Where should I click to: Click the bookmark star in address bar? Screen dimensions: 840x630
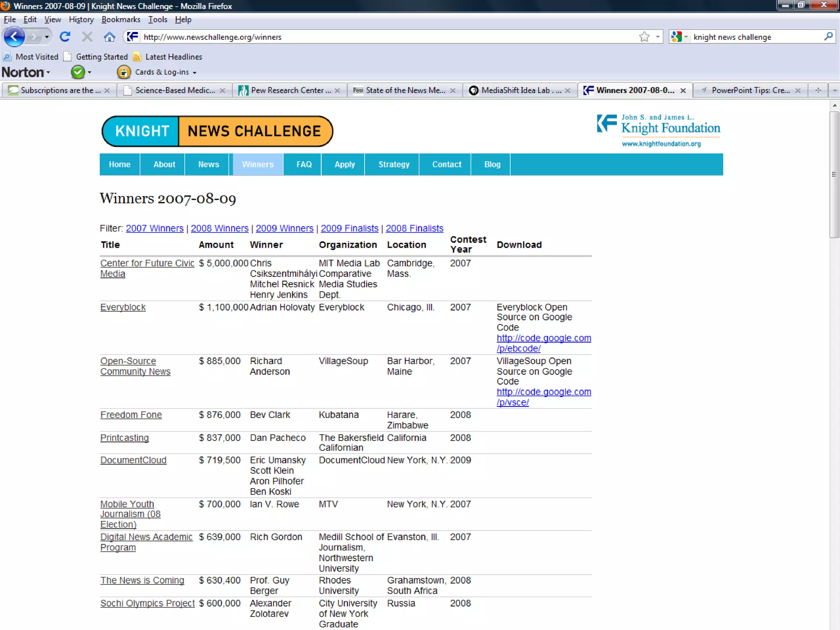point(644,37)
